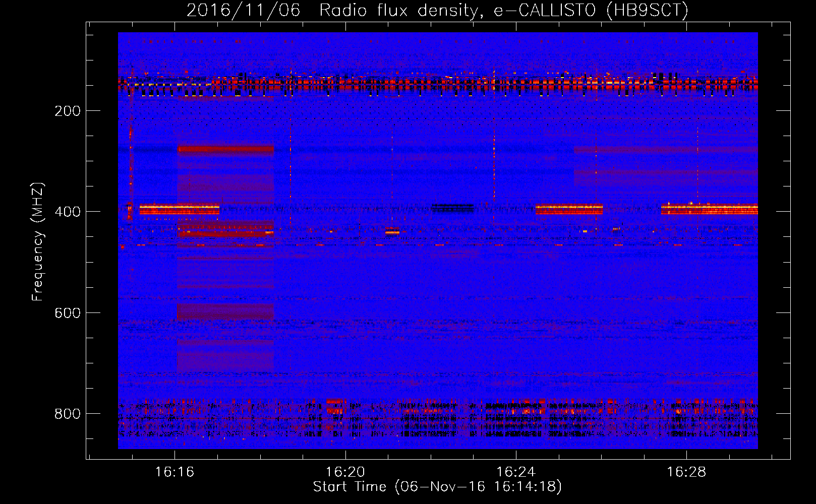This screenshot has height=504, width=816.
Task: Click the '16:20' time tick label
Action: 345,472
